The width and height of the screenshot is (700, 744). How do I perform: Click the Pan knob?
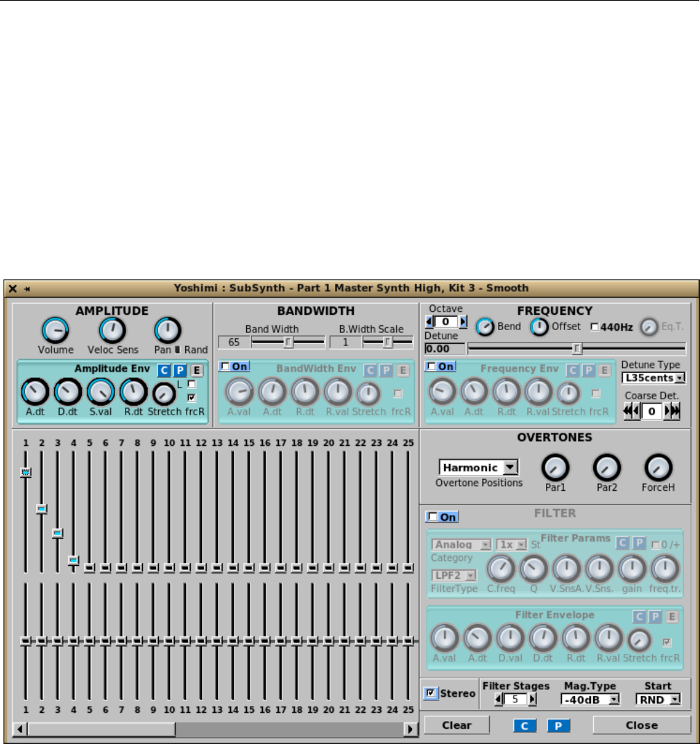coord(168,330)
